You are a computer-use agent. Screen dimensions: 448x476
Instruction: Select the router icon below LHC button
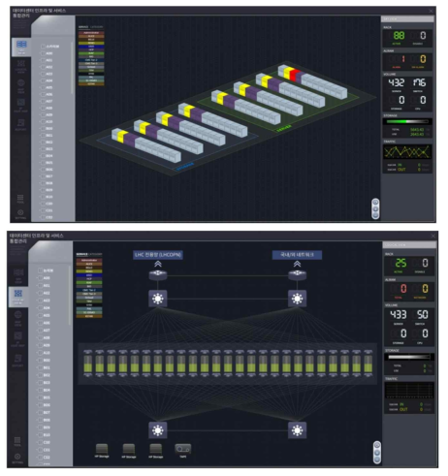coord(158,275)
